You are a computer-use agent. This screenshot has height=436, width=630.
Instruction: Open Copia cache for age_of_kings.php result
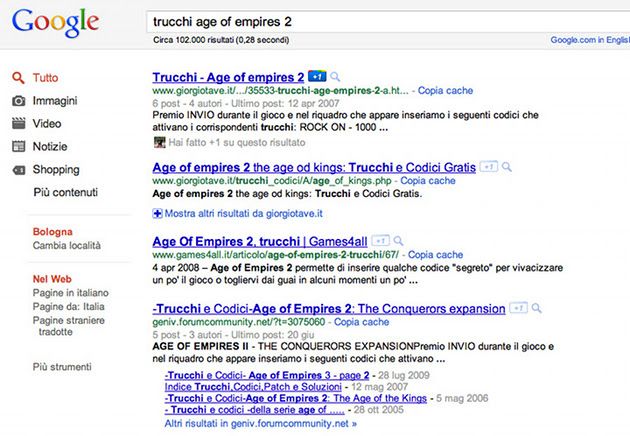[428, 181]
